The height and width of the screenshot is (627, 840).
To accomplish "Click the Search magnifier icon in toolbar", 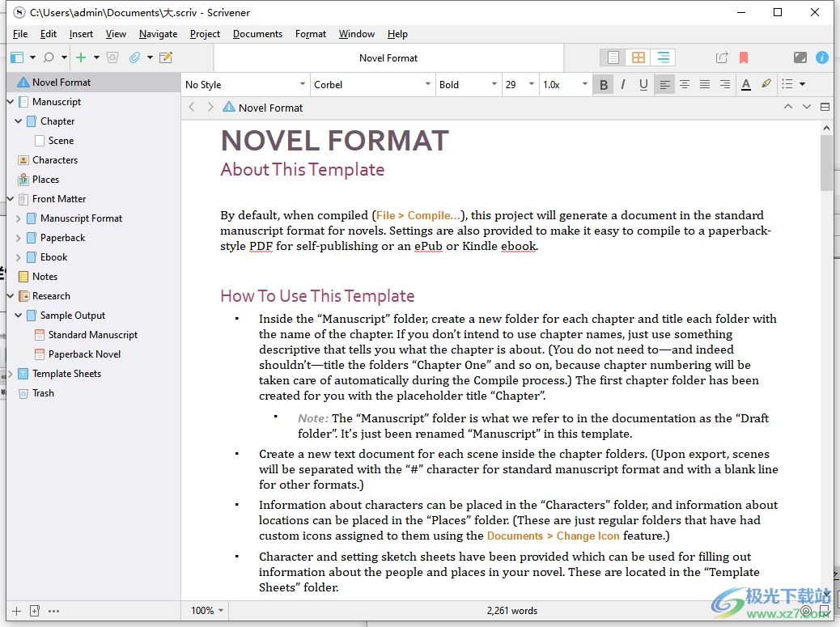I will pos(49,57).
